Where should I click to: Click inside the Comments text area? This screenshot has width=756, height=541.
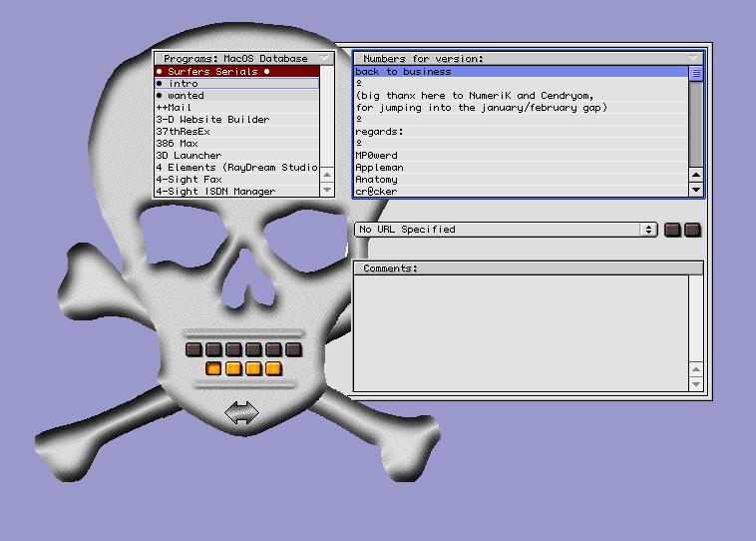[522, 333]
